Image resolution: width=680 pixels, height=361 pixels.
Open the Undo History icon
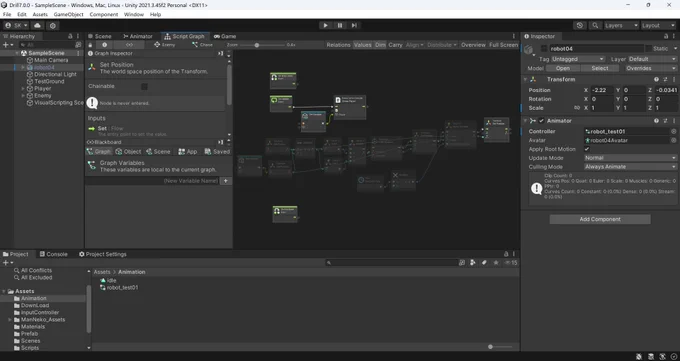[x=580, y=25]
